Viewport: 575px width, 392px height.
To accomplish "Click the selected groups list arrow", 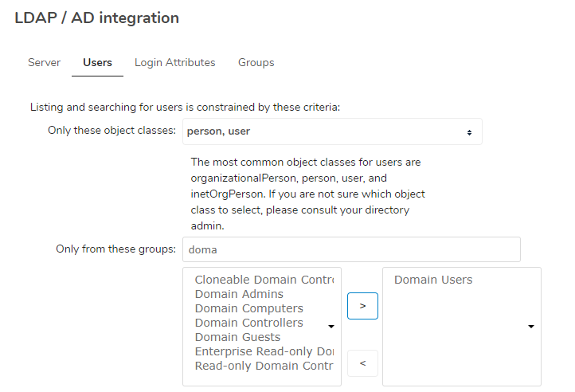I will (531, 327).
